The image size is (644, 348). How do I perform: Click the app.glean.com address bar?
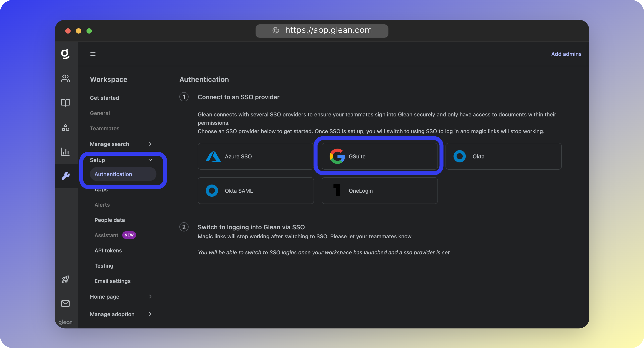click(x=322, y=30)
